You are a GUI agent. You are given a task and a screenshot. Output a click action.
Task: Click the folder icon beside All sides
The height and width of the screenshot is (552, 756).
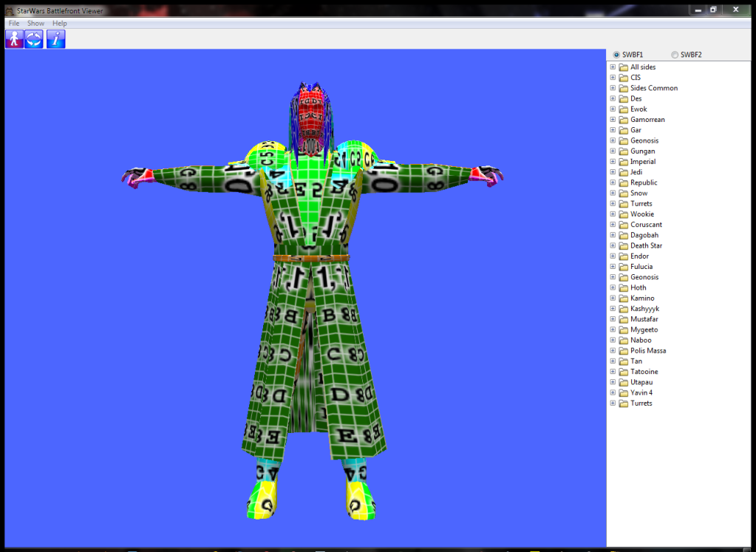[x=624, y=67]
